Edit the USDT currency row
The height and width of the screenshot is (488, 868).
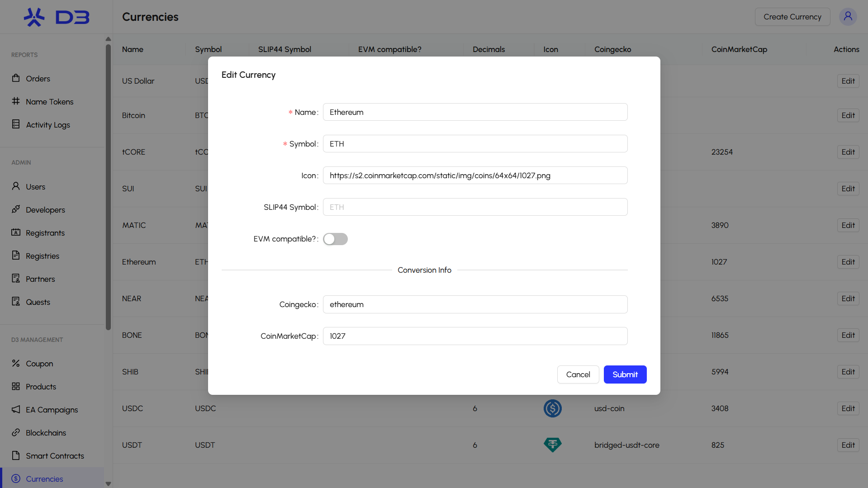[848, 445]
